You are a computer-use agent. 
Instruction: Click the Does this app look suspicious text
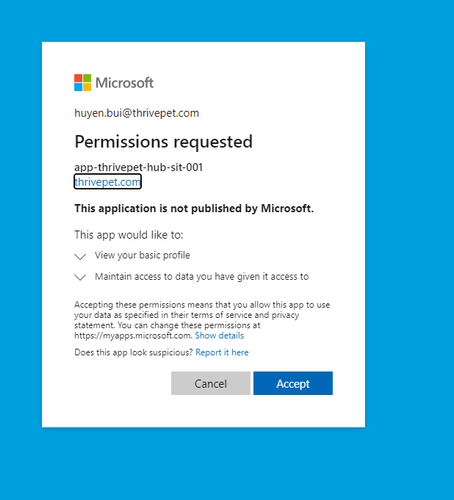click(134, 352)
